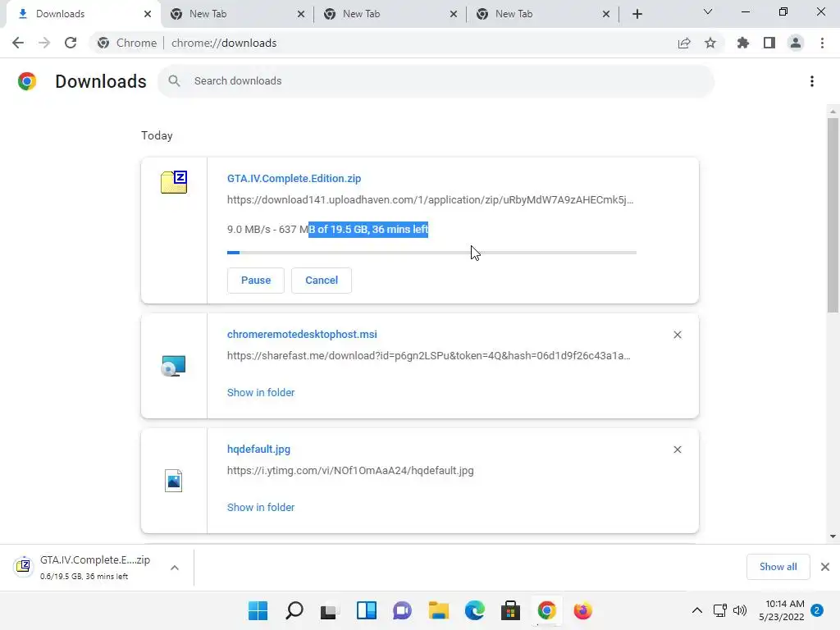Open hqdefault.jpg file link
Screen dimensions: 840x630
258,449
